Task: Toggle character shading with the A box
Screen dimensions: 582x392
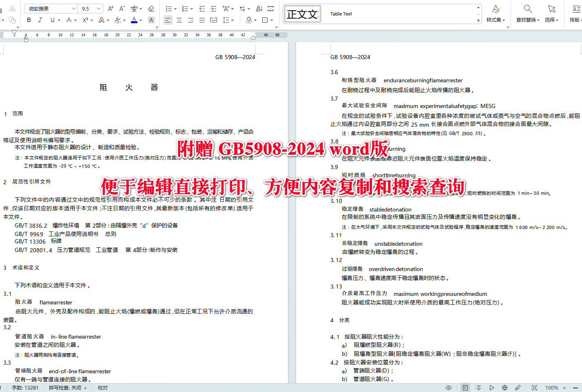Action: pos(151,20)
